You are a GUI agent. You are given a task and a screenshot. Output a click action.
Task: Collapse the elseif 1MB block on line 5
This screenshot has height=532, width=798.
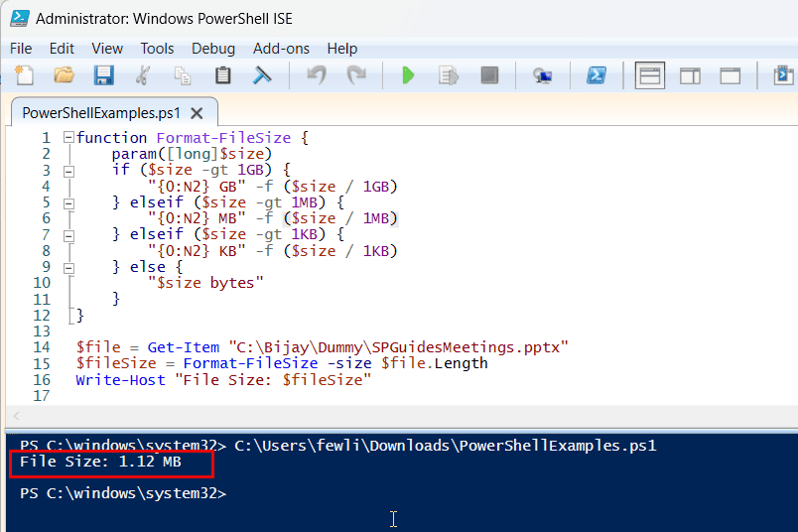point(68,203)
